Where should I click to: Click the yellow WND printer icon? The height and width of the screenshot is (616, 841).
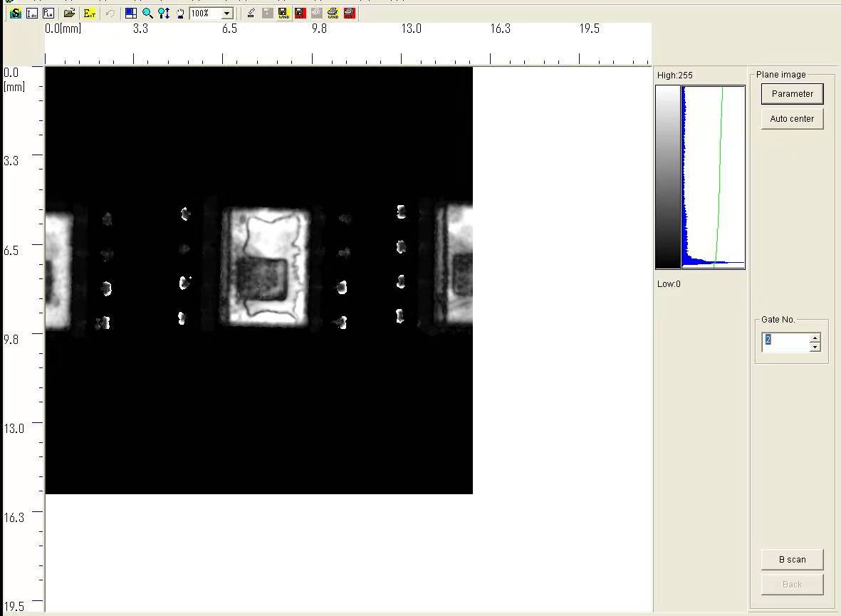point(333,14)
